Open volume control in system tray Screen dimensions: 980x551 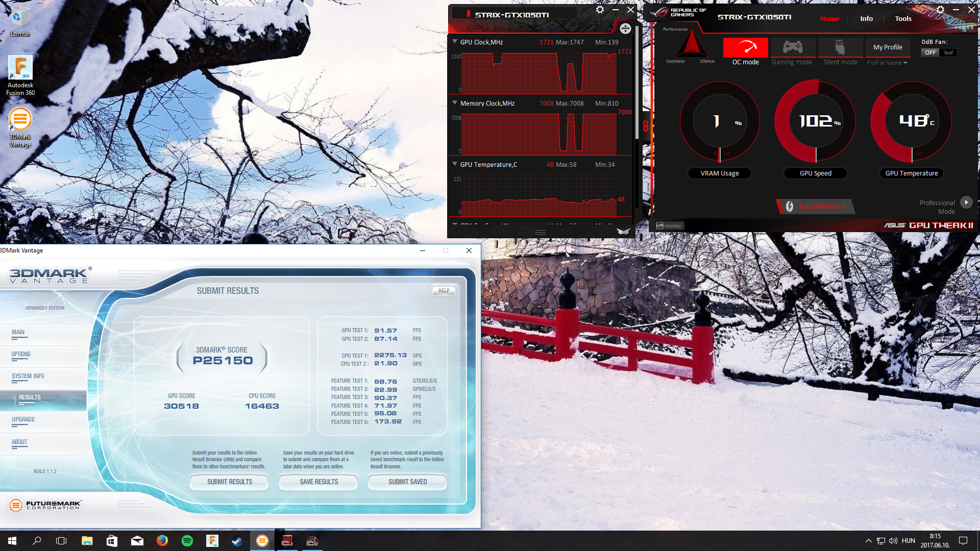[x=893, y=541]
